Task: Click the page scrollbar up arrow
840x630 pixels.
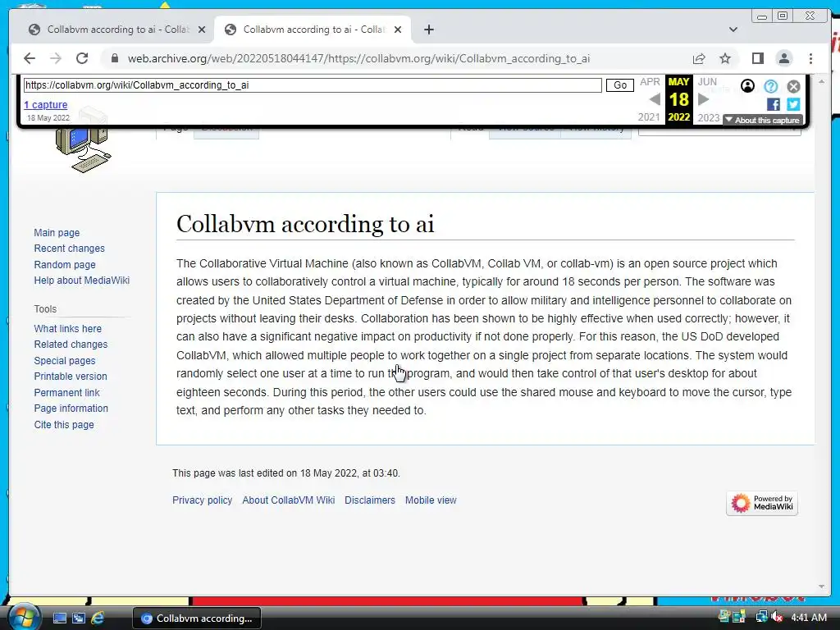Action: [x=822, y=81]
